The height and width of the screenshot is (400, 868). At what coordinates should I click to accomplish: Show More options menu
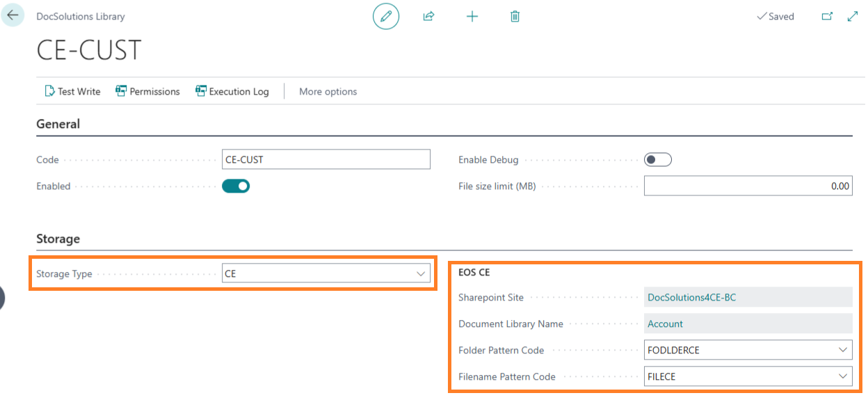[328, 91]
